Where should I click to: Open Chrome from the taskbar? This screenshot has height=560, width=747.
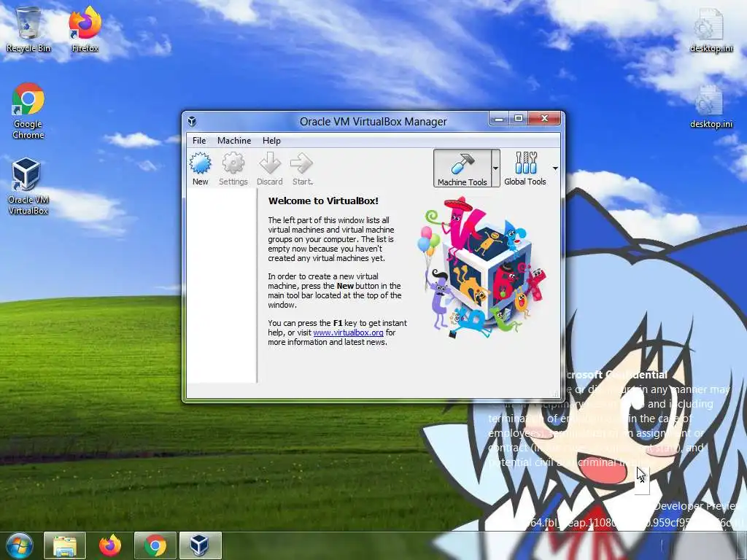(155, 545)
